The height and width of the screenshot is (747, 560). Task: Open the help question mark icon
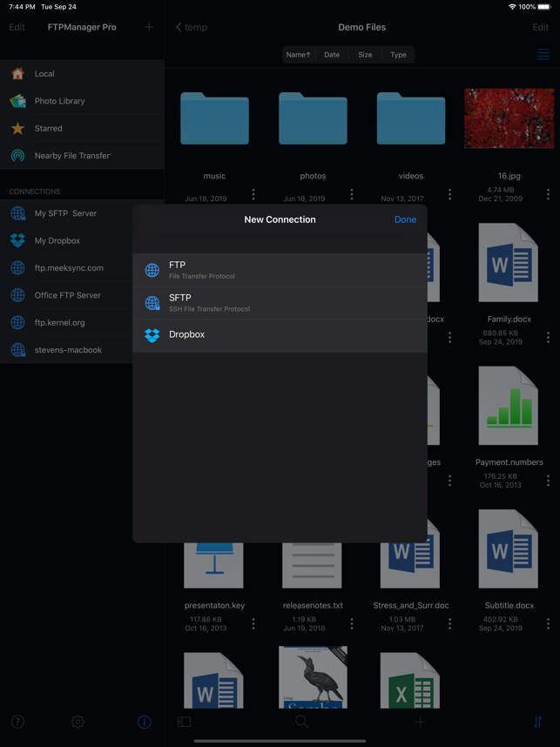pyautogui.click(x=17, y=723)
